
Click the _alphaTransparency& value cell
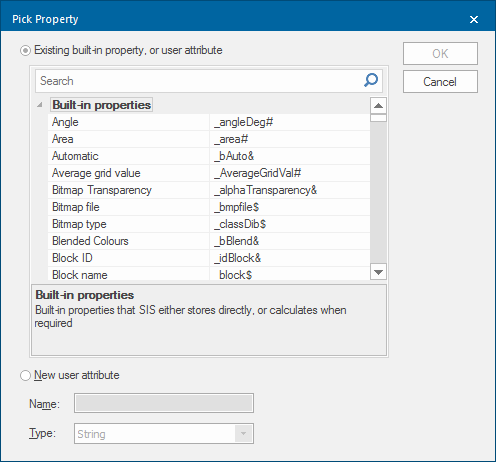290,190
